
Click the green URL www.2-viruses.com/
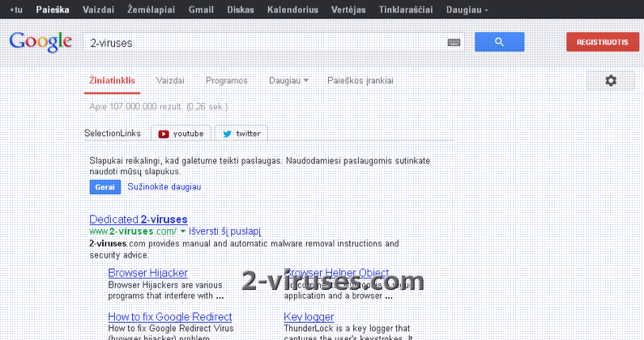133,232
